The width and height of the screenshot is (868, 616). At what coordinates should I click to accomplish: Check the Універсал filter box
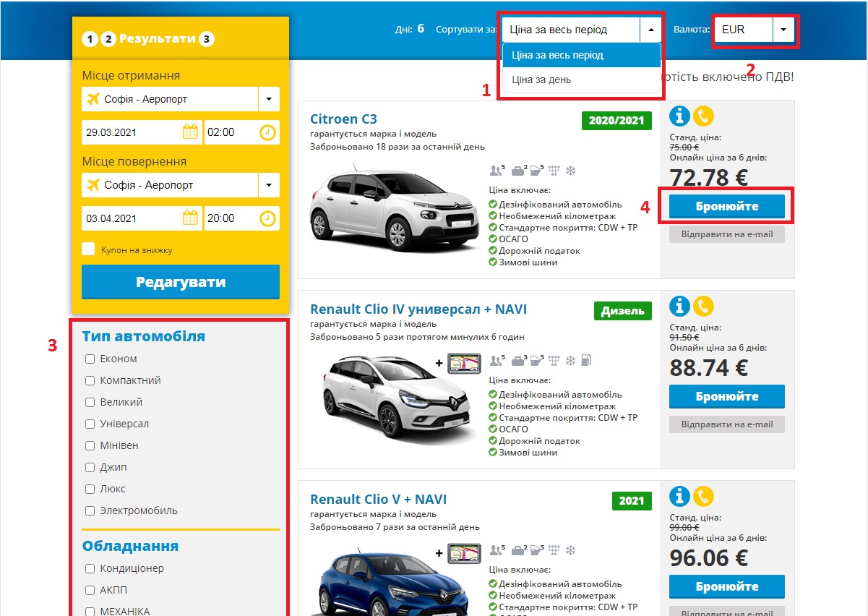pos(90,424)
